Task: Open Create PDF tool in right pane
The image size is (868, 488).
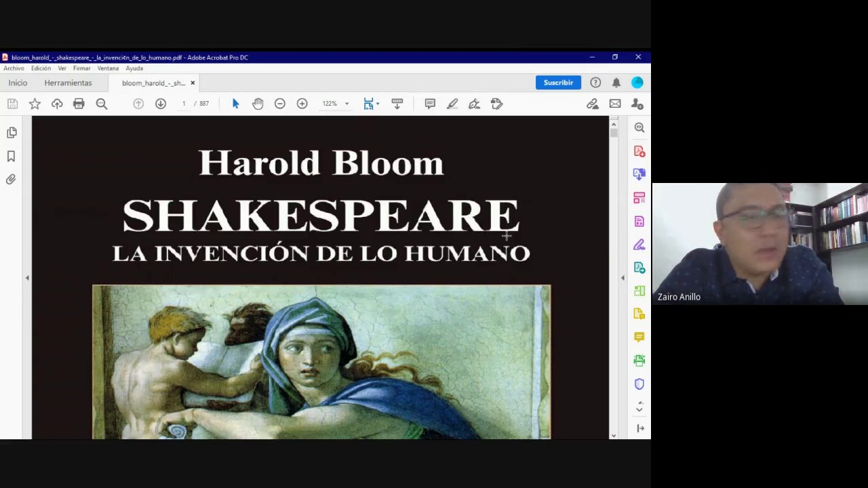Action: click(x=639, y=151)
